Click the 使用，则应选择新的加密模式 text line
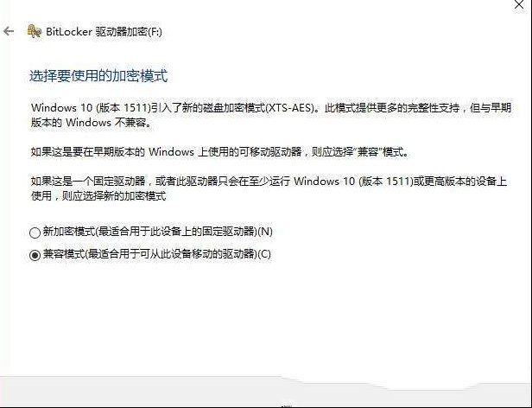This screenshot has width=532, height=408. pyautogui.click(x=98, y=196)
